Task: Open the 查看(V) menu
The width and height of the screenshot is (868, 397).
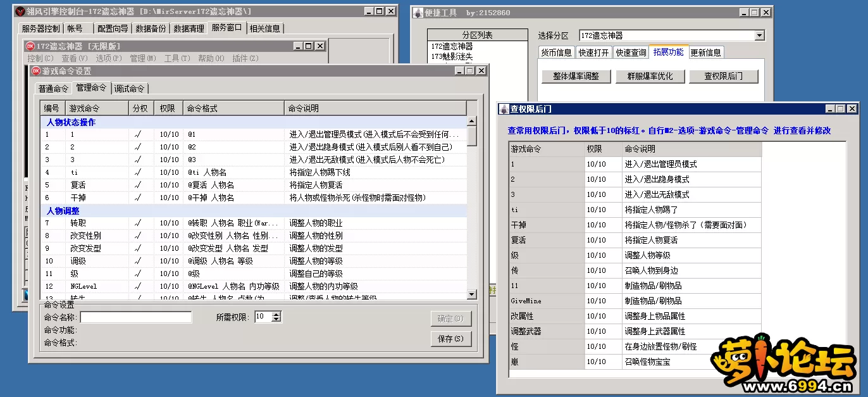Action: tap(75, 58)
